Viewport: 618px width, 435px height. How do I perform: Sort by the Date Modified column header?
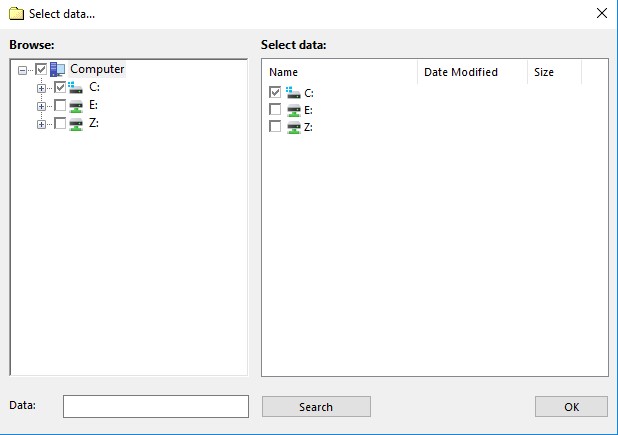pos(471,72)
